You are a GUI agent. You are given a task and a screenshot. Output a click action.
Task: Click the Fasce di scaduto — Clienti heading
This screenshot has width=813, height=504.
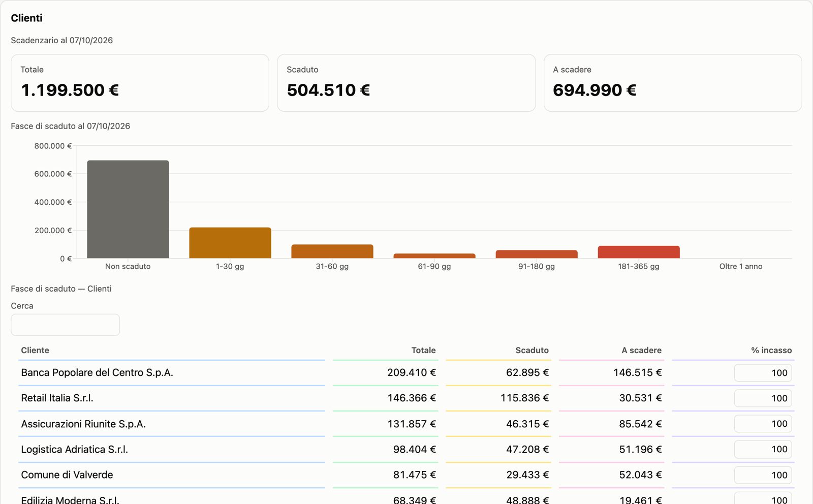[x=61, y=289]
